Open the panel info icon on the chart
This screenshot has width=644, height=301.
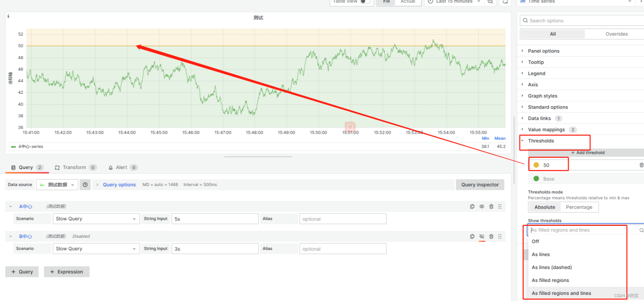8,16
